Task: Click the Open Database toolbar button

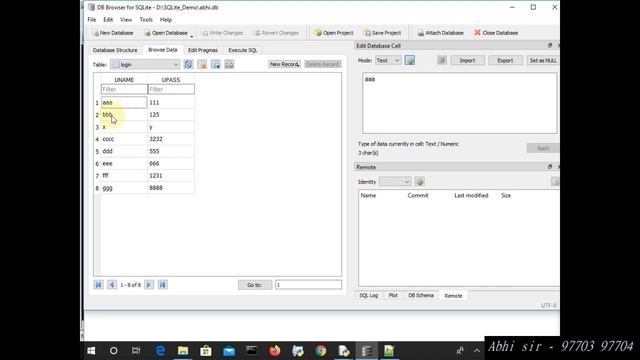Action: click(x=166, y=33)
